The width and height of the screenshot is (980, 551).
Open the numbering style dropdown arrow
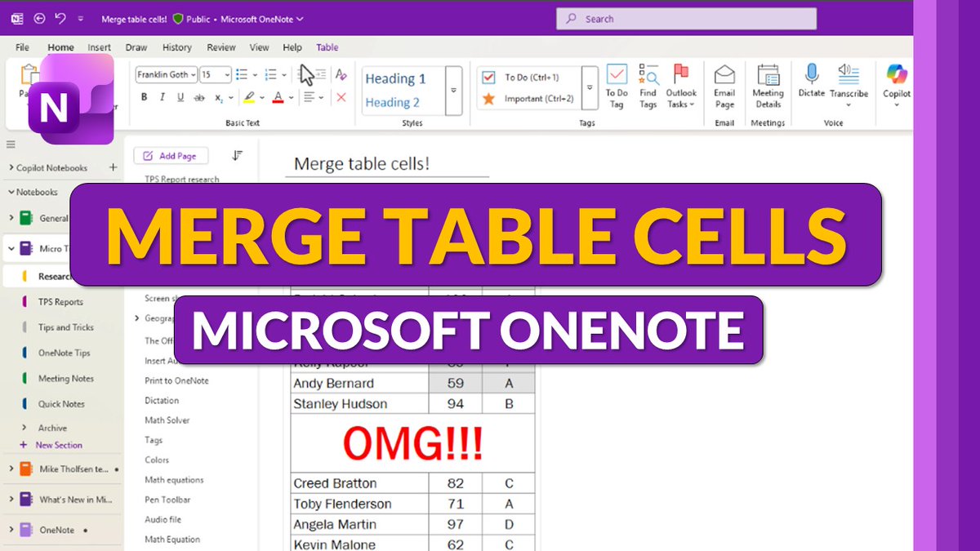[x=285, y=75]
